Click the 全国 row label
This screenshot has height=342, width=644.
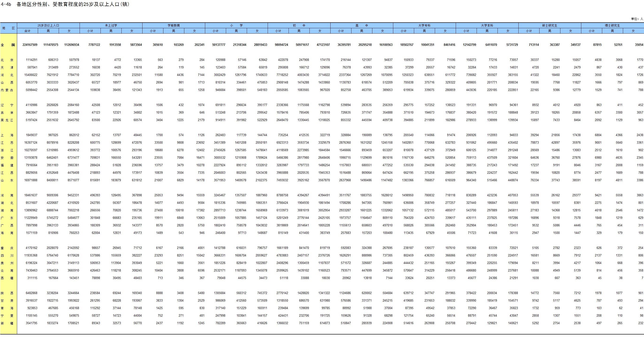coord(8,45)
